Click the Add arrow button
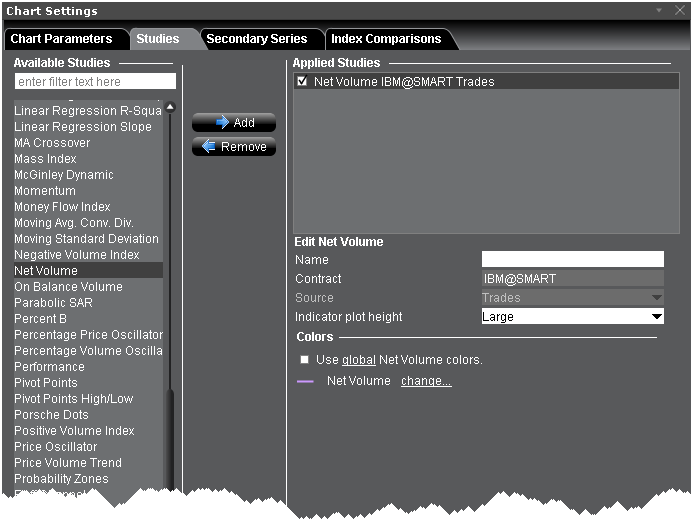 pyautogui.click(x=233, y=123)
